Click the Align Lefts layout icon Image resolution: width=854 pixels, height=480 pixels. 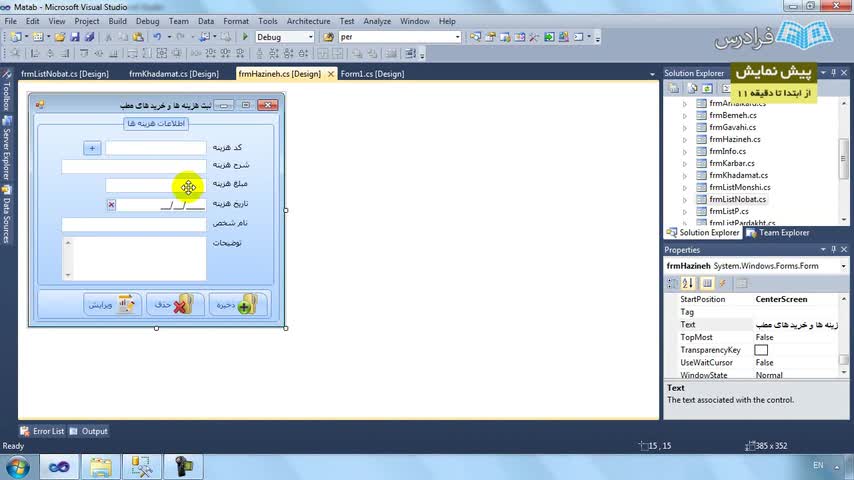[35, 53]
